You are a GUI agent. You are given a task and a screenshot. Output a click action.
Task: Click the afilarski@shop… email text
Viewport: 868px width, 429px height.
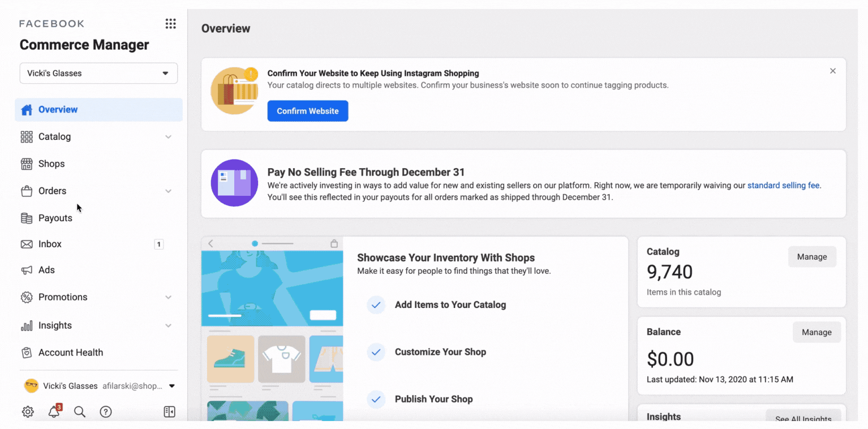pyautogui.click(x=132, y=386)
